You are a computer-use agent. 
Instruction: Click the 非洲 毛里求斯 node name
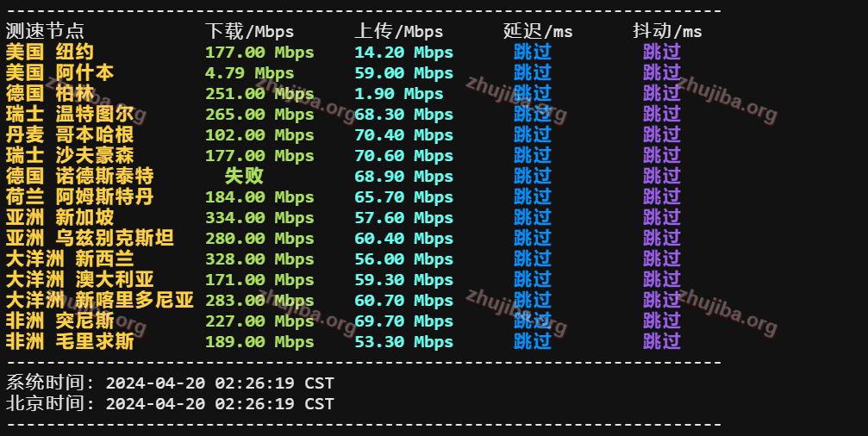coord(70,341)
